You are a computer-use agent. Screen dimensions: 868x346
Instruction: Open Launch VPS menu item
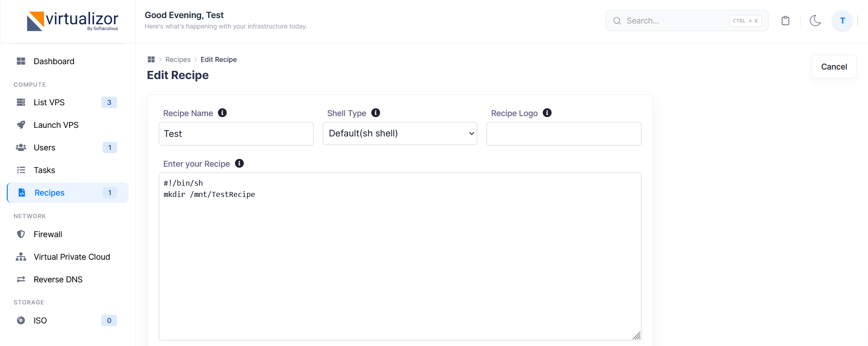(x=68, y=125)
